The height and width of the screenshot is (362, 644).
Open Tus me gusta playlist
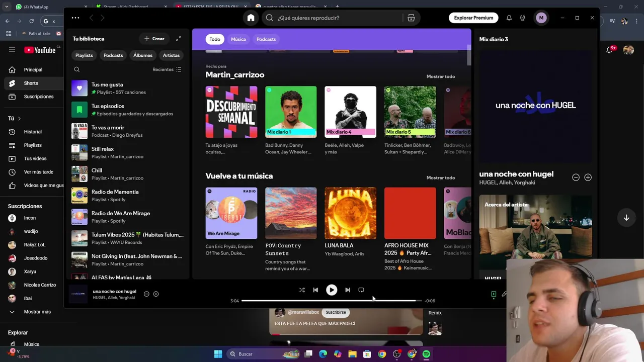[x=128, y=88]
